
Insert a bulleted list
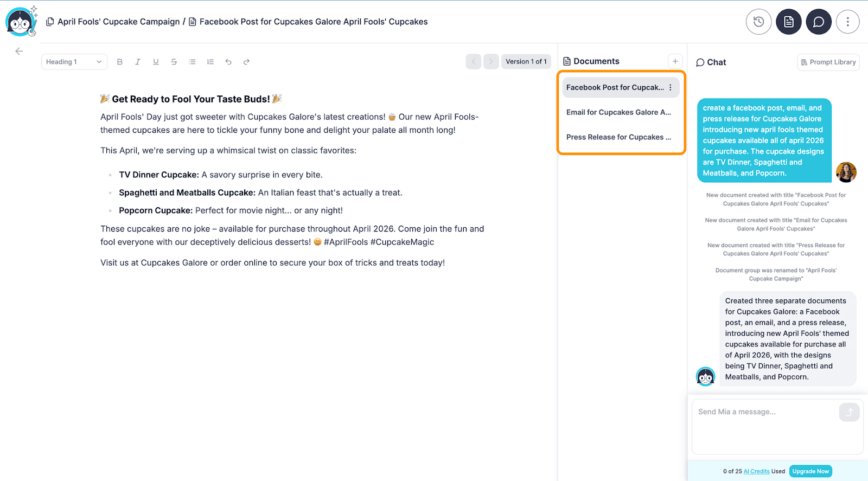pos(192,62)
